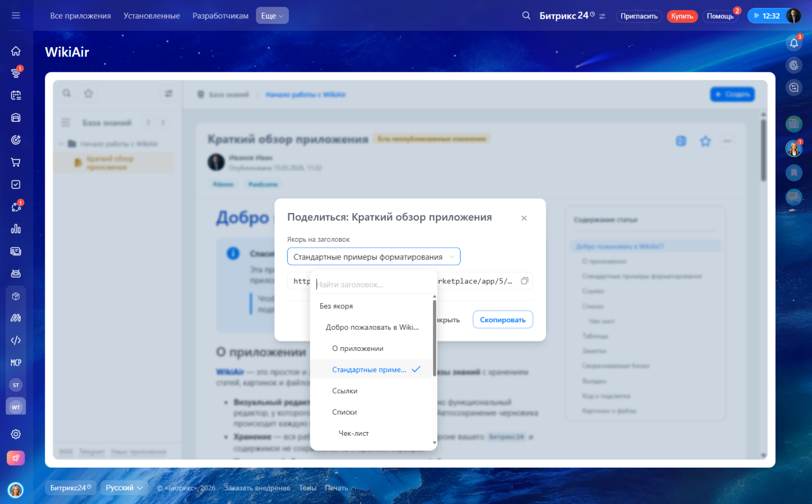Viewport: 812px width, 504px height.
Task: Open the calendar icon in left sidebar
Action: point(16,95)
